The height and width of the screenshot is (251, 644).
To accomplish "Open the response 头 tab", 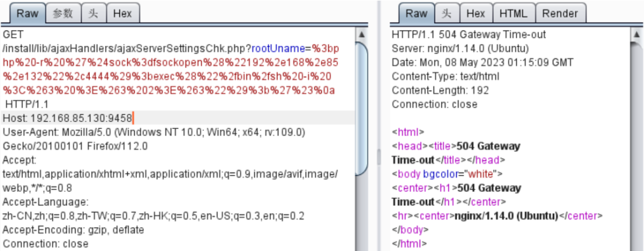I will tap(447, 13).
